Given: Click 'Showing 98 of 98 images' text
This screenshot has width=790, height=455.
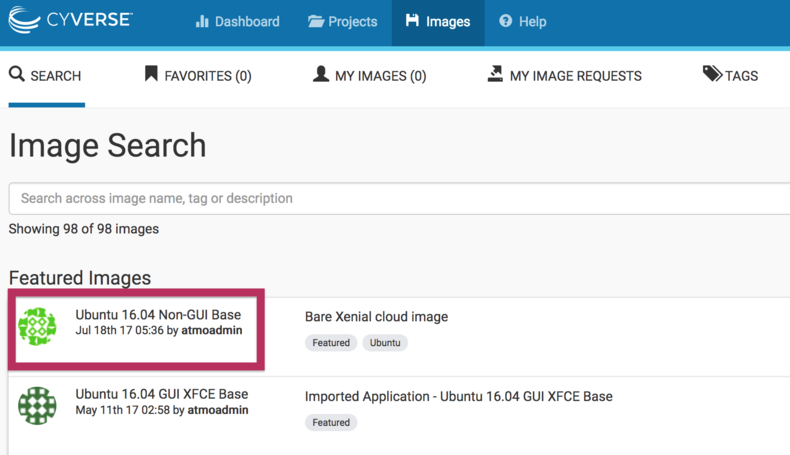Looking at the screenshot, I should pyautogui.click(x=84, y=229).
